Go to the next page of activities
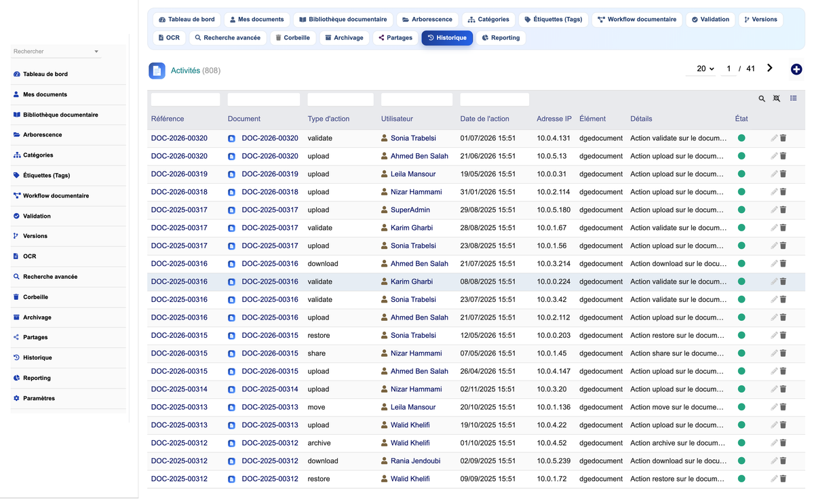 (x=770, y=68)
